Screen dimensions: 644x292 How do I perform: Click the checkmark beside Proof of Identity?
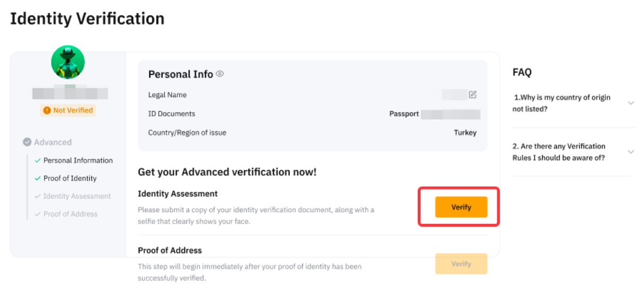pos(37,178)
